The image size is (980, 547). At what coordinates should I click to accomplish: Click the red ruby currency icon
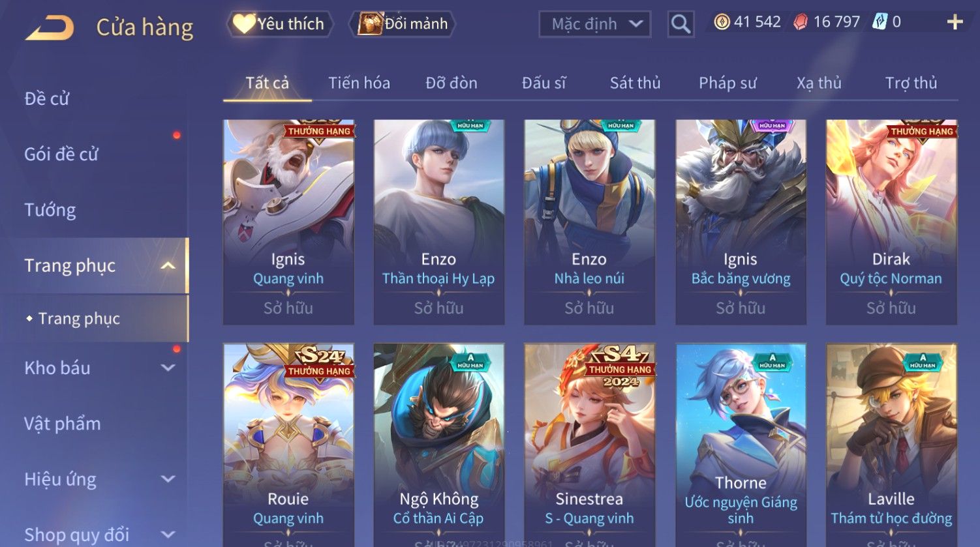pos(801,23)
